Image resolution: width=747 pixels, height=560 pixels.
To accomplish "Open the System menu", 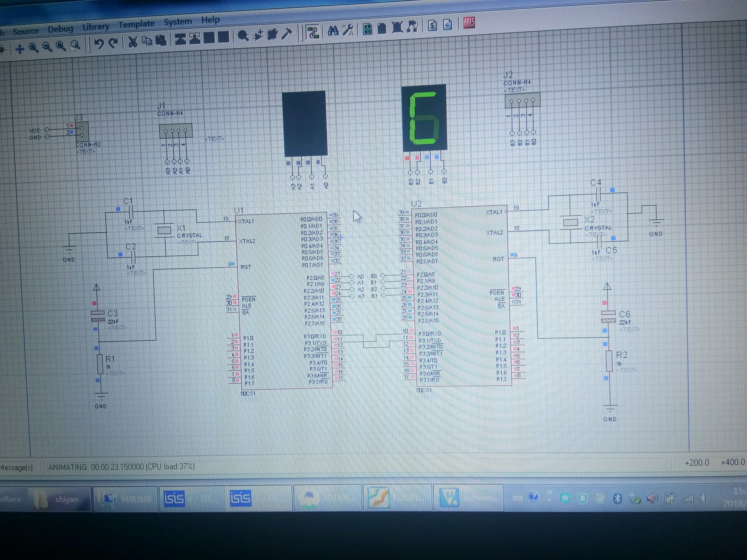I will pos(178,22).
